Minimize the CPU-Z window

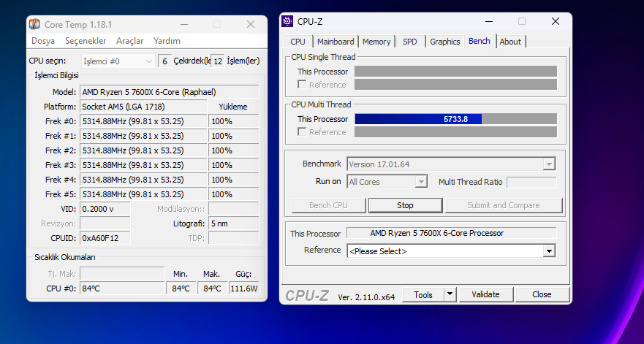point(489,21)
